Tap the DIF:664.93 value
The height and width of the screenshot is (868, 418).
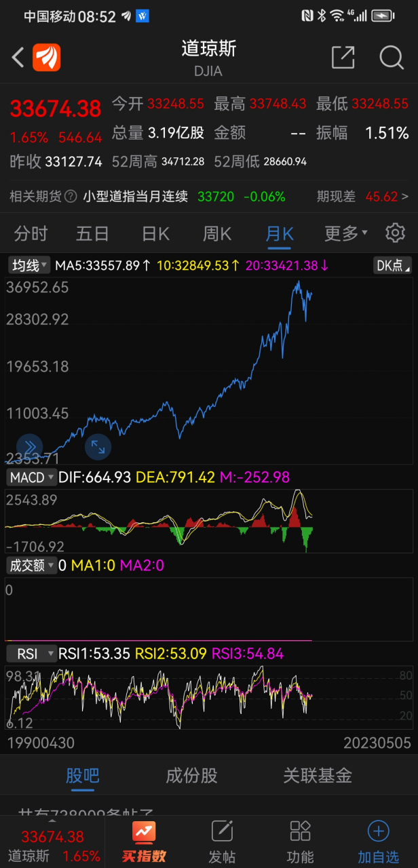point(95,477)
